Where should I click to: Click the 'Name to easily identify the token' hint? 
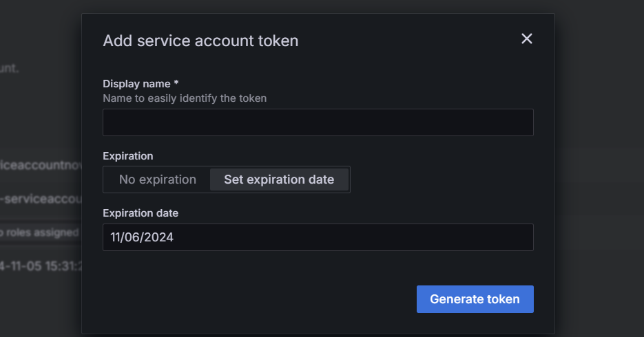[x=185, y=98]
